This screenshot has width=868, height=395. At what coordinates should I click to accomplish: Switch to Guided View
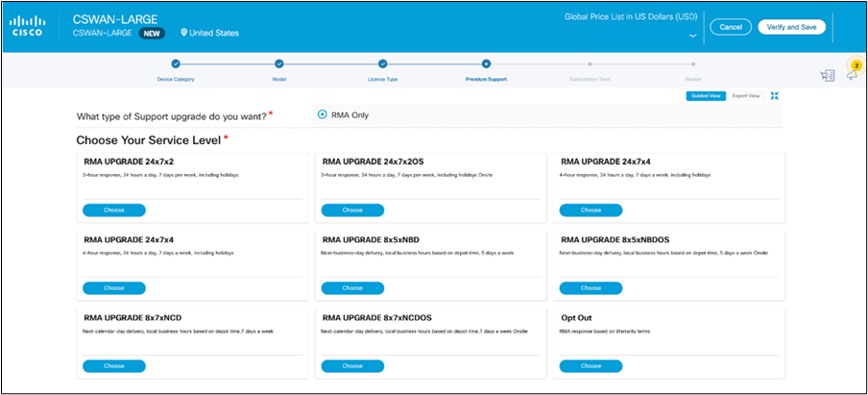pos(706,96)
